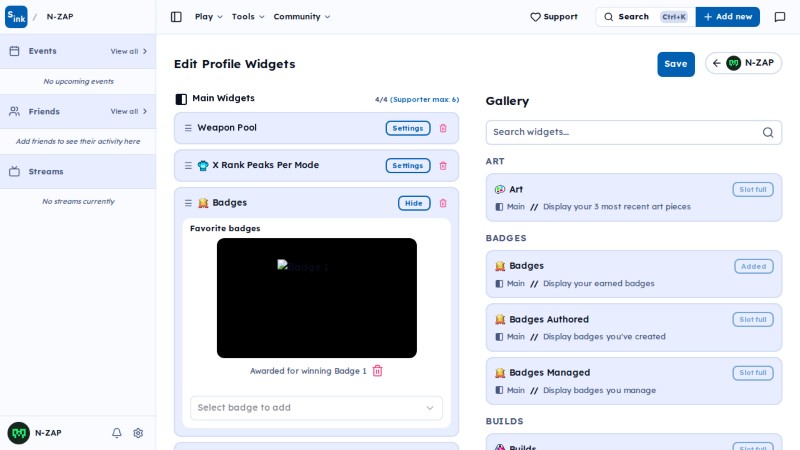Image resolution: width=800 pixels, height=450 pixels.
Task: Delete the Weapon Pool widget
Action: tap(443, 128)
